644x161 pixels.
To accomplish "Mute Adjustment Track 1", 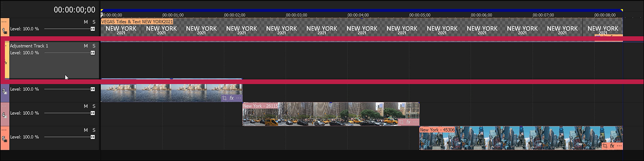I will pyautogui.click(x=86, y=46).
